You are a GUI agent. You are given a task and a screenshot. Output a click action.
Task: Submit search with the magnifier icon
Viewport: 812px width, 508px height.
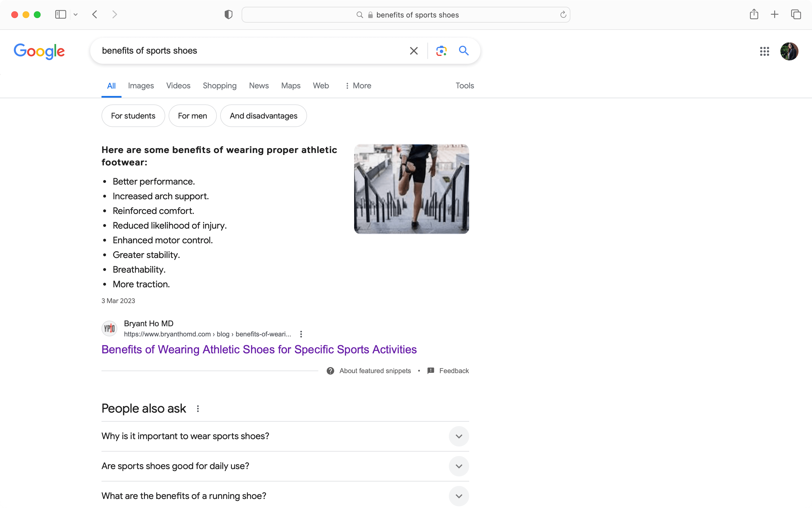click(464, 51)
